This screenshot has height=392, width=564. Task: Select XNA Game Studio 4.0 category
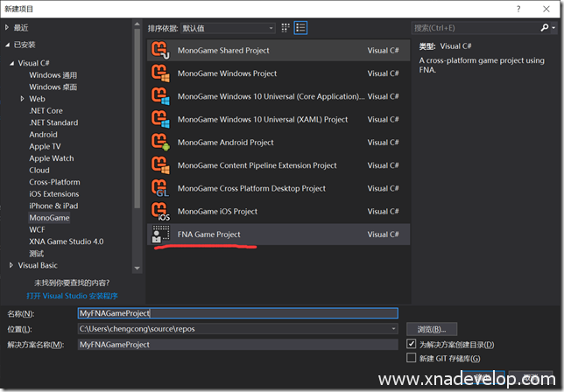coord(66,241)
